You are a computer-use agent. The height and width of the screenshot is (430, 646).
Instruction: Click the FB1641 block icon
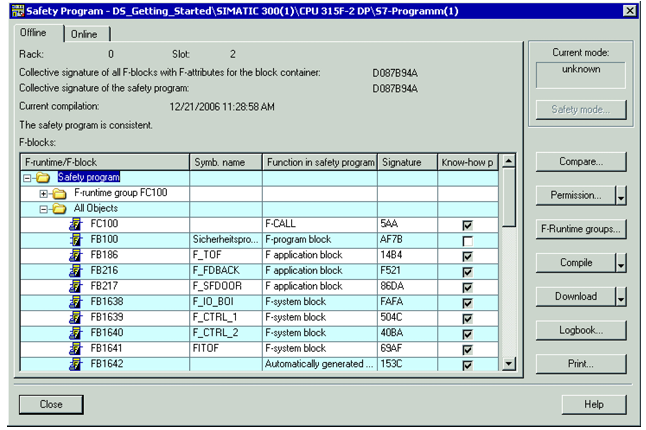click(75, 349)
